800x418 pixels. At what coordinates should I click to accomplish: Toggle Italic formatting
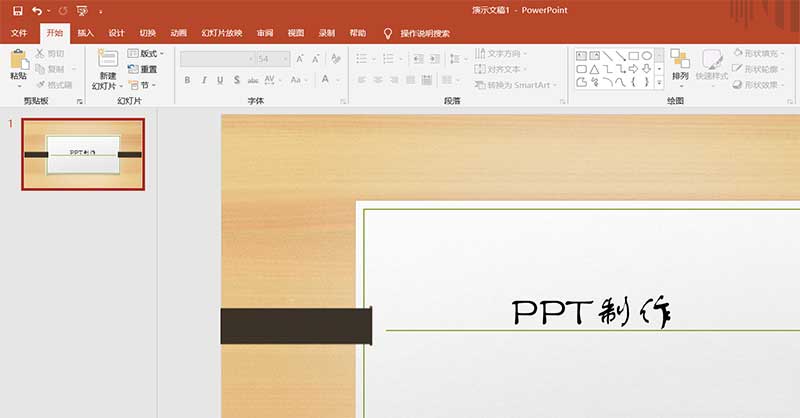[204, 80]
